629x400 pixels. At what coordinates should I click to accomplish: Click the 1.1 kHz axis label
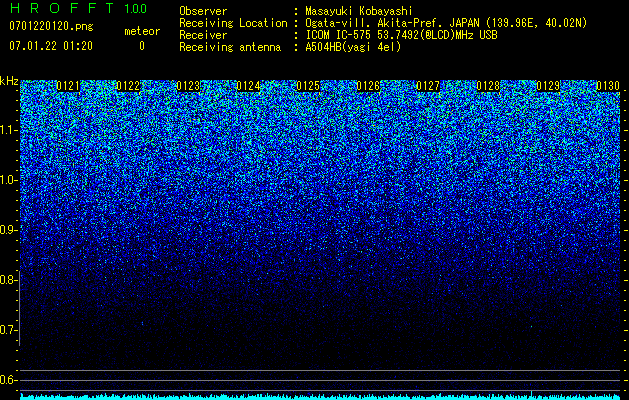8,130
